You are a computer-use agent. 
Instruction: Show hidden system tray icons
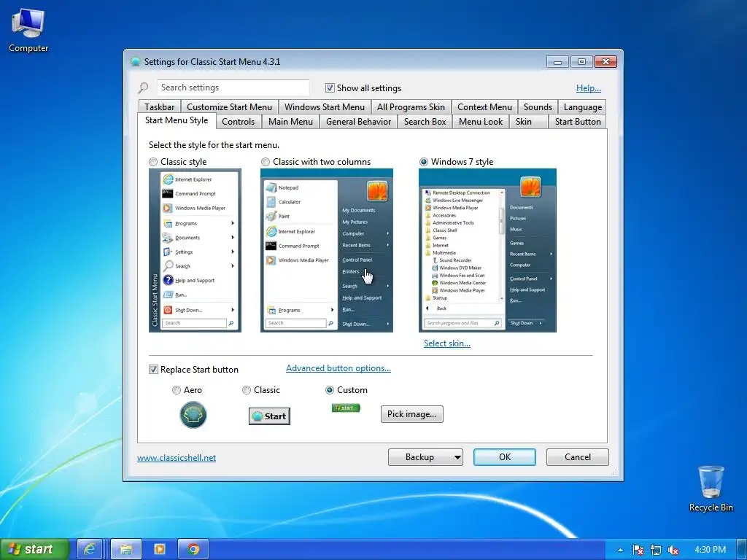(x=620, y=550)
